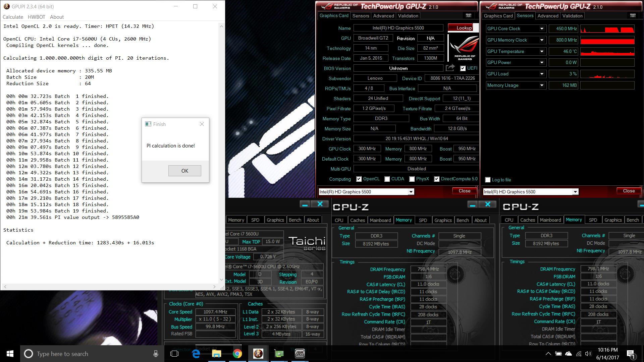This screenshot has height=362, width=644.
Task: Click the microphone icon in search box
Action: coord(156,354)
